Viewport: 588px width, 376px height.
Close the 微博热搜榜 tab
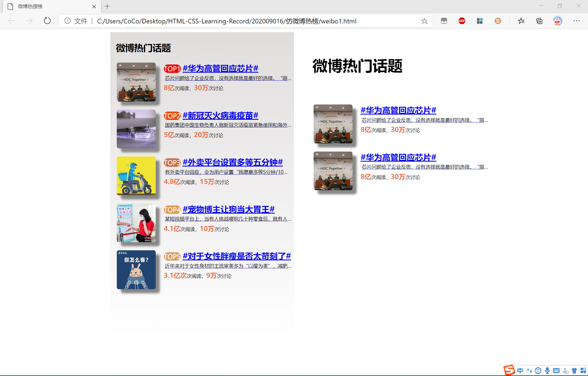coord(94,7)
